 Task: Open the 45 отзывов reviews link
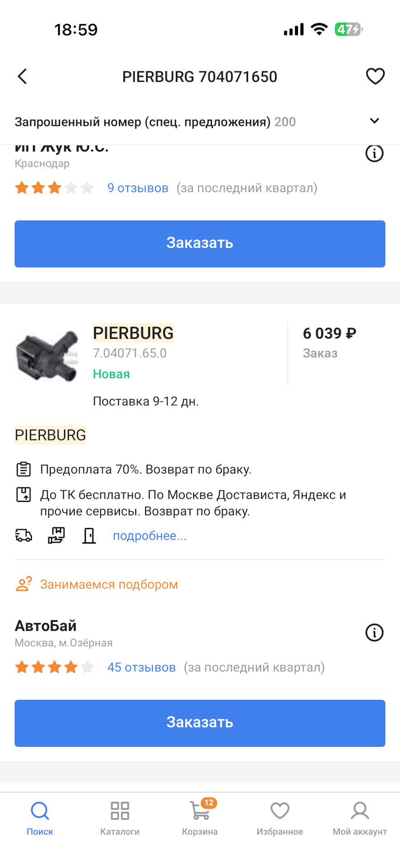[141, 668]
